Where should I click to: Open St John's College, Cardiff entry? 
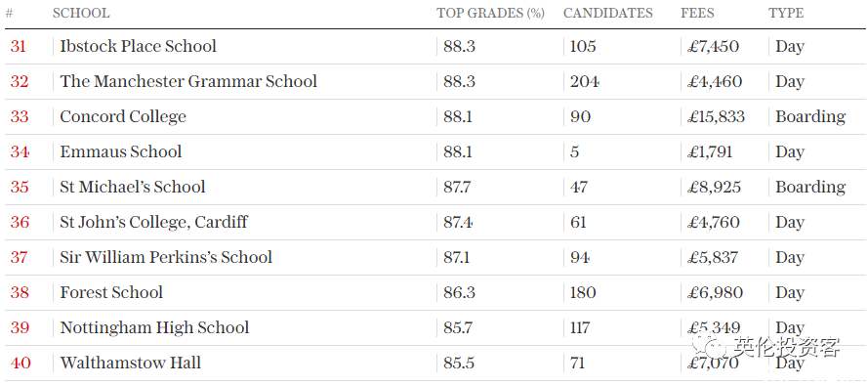pos(153,223)
